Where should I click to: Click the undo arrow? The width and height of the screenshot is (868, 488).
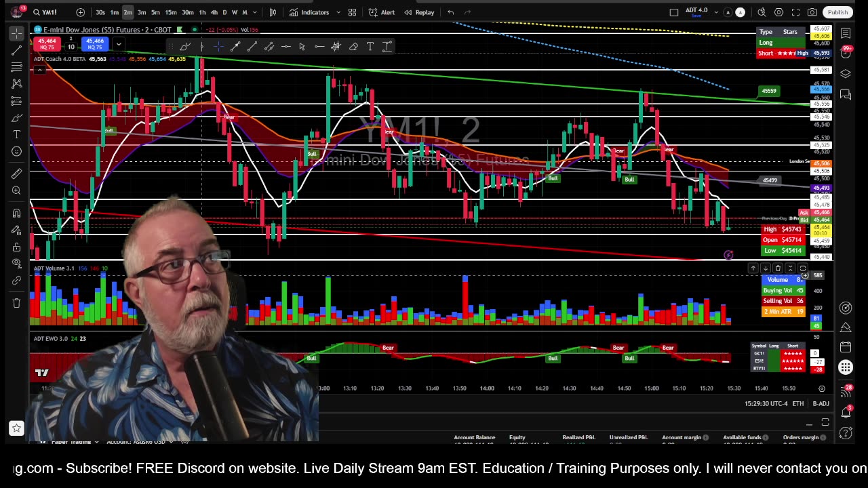450,12
